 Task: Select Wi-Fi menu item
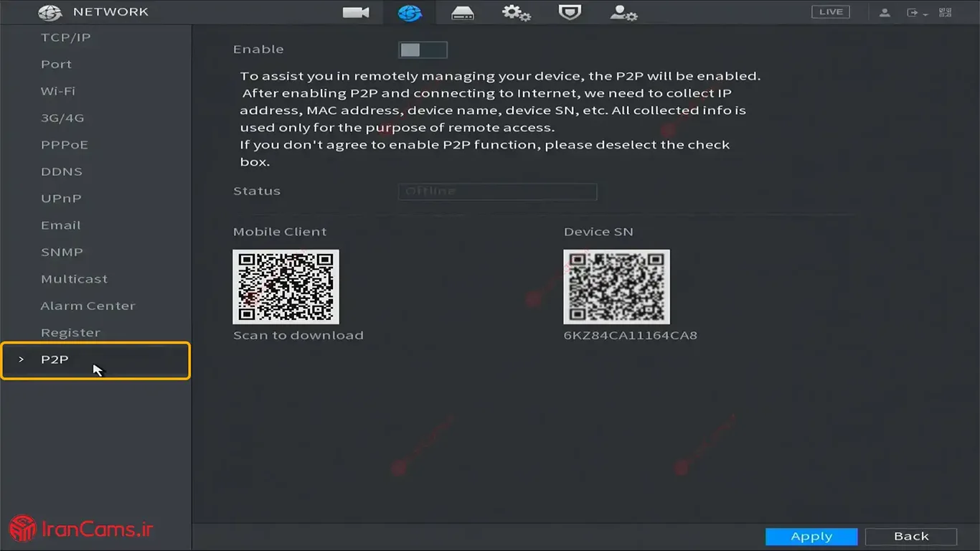(58, 91)
